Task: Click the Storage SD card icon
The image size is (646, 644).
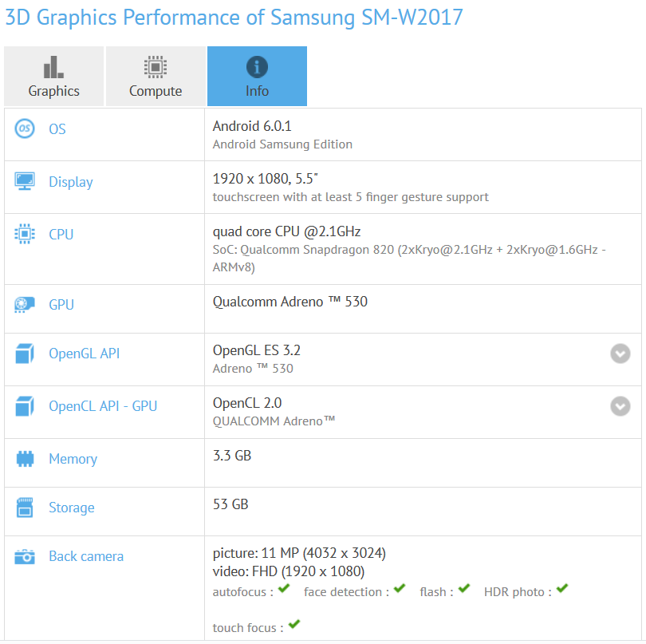Action: point(25,508)
